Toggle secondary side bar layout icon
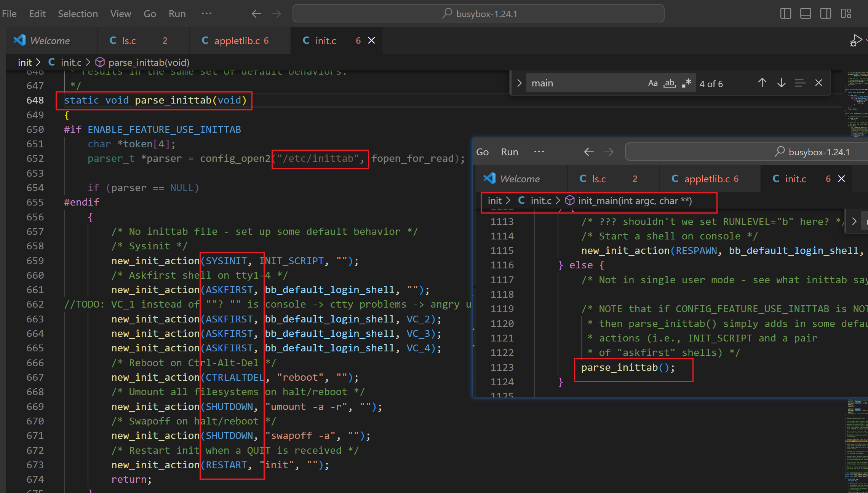The width and height of the screenshot is (868, 493). pyautogui.click(x=826, y=14)
